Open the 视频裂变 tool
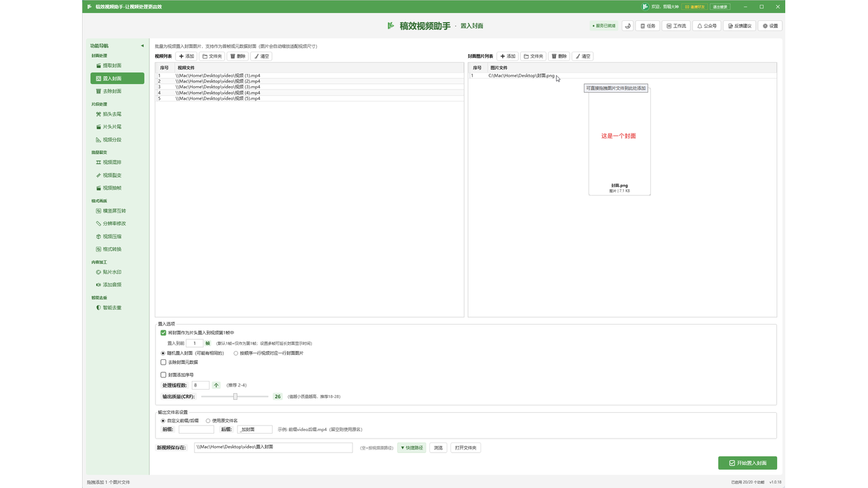The image size is (868, 488). coord(117,175)
